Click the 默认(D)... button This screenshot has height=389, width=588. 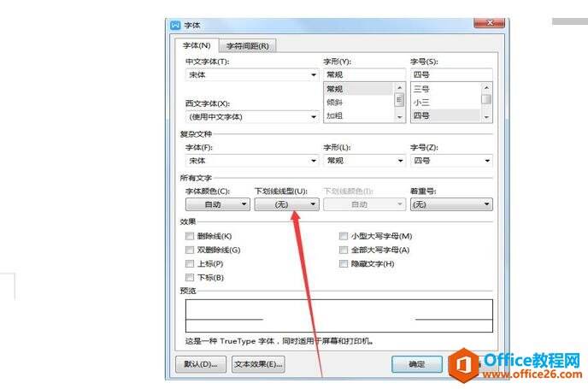click(x=201, y=364)
